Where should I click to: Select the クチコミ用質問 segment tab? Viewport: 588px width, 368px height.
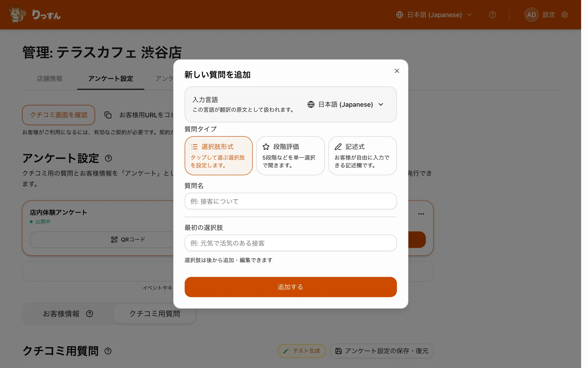click(155, 314)
